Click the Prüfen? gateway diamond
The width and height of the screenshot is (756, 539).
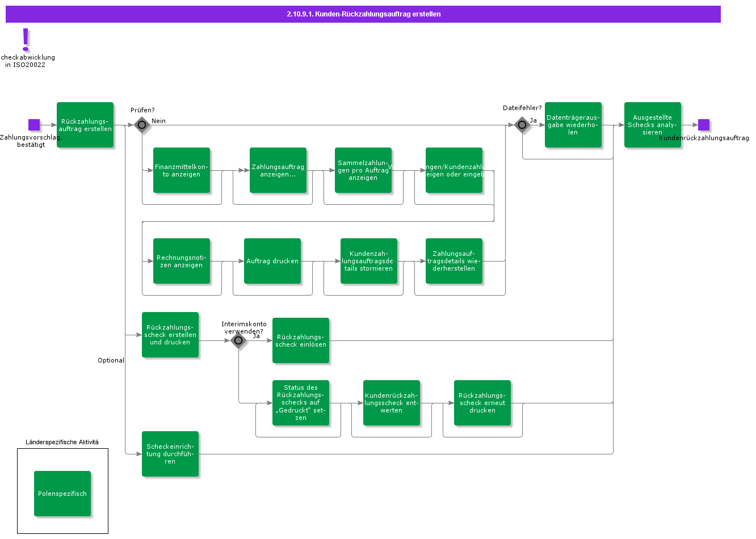[142, 125]
